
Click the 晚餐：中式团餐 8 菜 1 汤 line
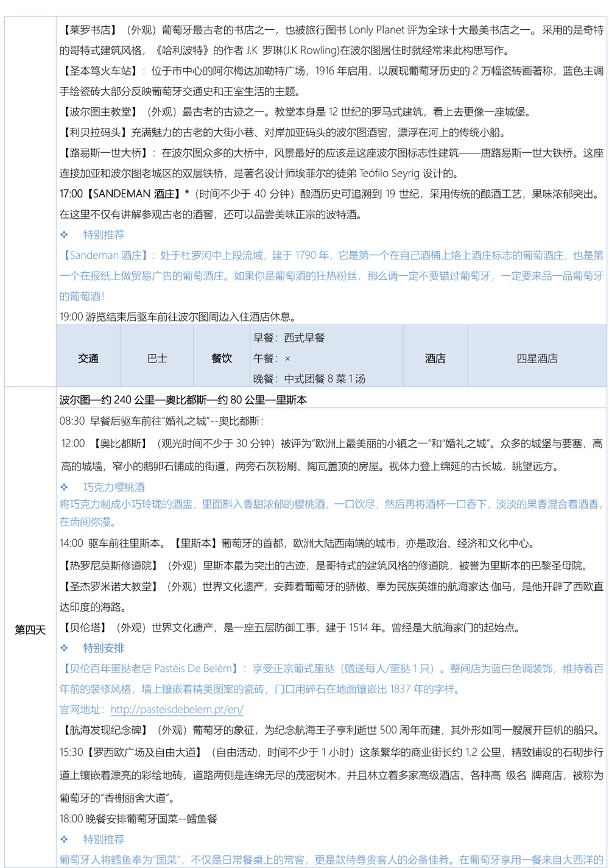tap(309, 379)
